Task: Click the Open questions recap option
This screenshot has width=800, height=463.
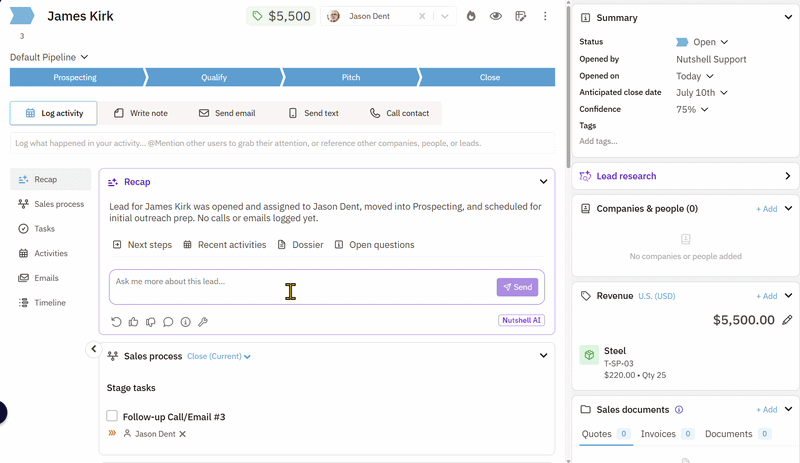Action: 374,245
